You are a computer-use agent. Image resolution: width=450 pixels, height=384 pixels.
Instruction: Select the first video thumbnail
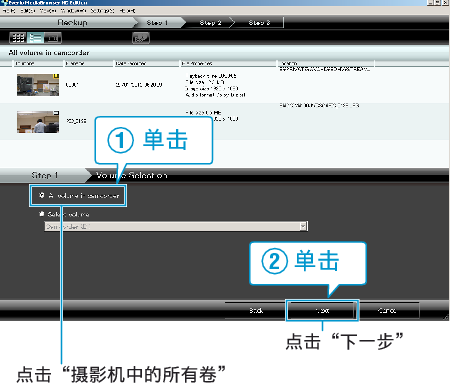click(x=38, y=85)
